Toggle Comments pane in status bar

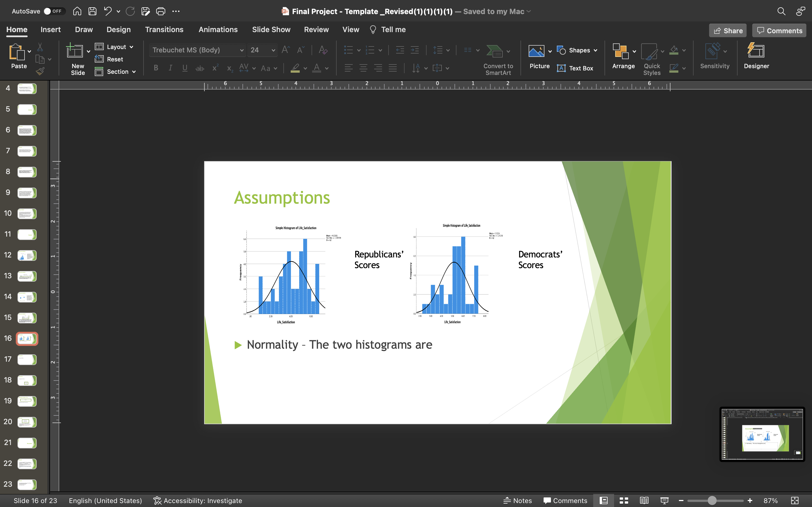pos(565,501)
